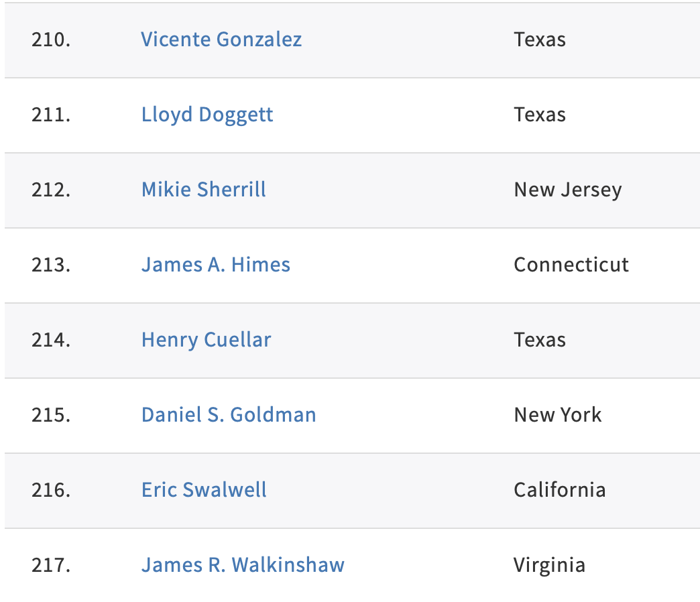Select the Connecticut state text
Screen dimensions: 700x602
point(571,265)
